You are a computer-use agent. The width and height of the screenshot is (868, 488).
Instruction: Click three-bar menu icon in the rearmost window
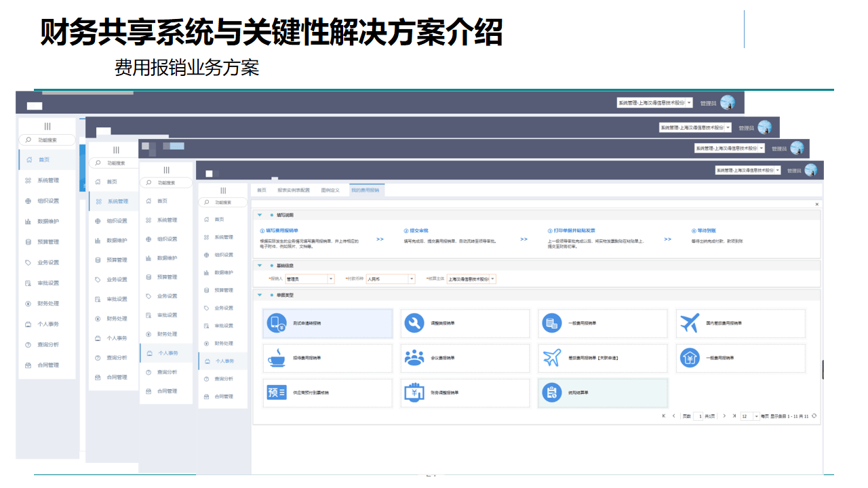tap(47, 126)
